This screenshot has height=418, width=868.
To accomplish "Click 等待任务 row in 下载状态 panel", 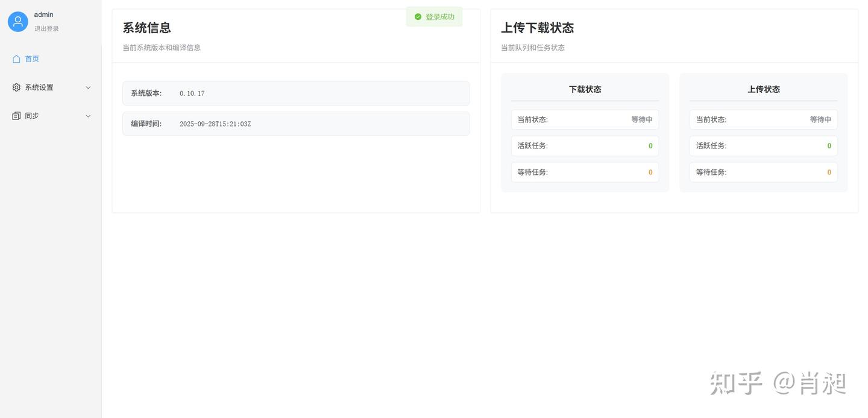I will [585, 172].
